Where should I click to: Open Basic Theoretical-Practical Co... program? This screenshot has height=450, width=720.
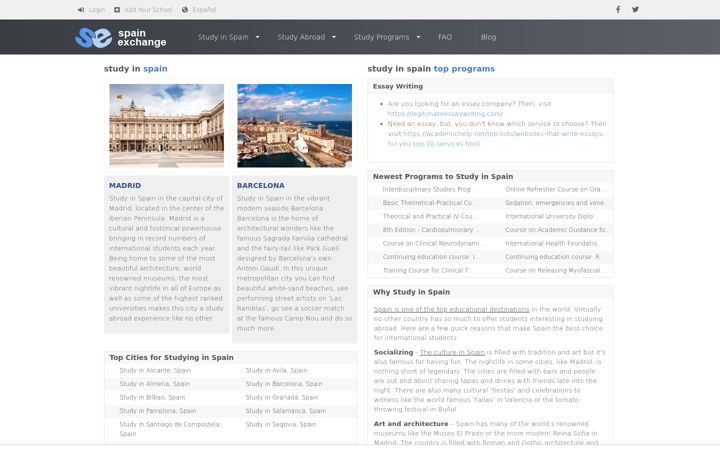[x=428, y=203]
